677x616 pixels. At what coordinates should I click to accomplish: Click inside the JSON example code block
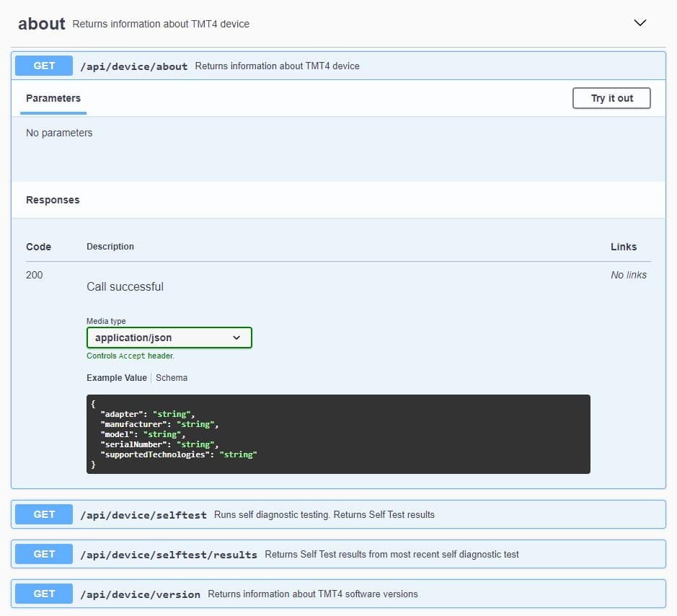pyautogui.click(x=337, y=434)
